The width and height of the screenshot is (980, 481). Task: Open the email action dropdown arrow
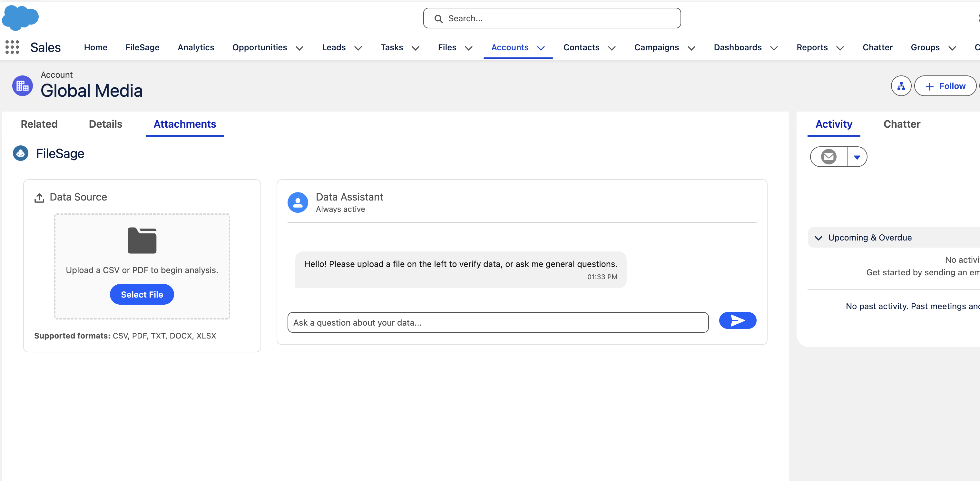(857, 156)
